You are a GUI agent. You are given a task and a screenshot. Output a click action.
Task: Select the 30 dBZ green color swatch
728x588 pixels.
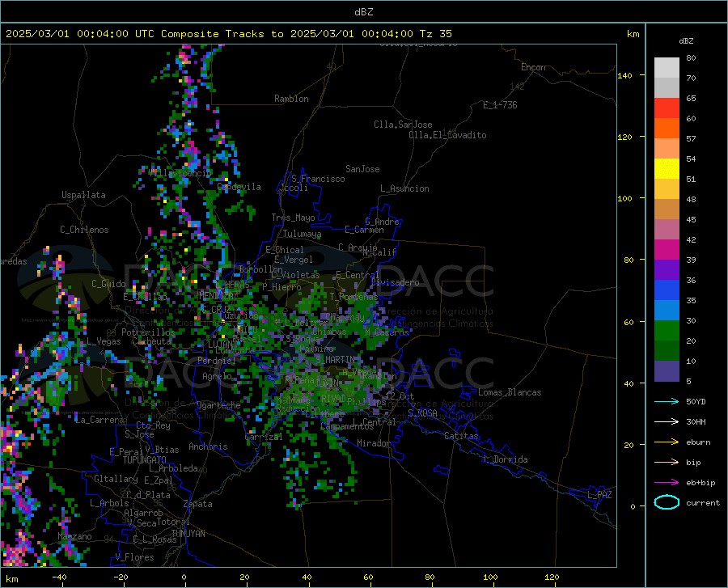point(667,331)
